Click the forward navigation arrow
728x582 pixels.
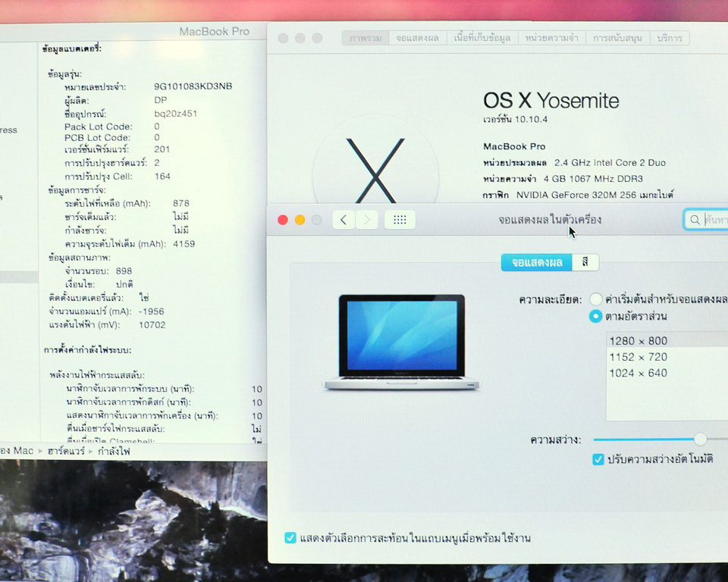pyautogui.click(x=367, y=220)
